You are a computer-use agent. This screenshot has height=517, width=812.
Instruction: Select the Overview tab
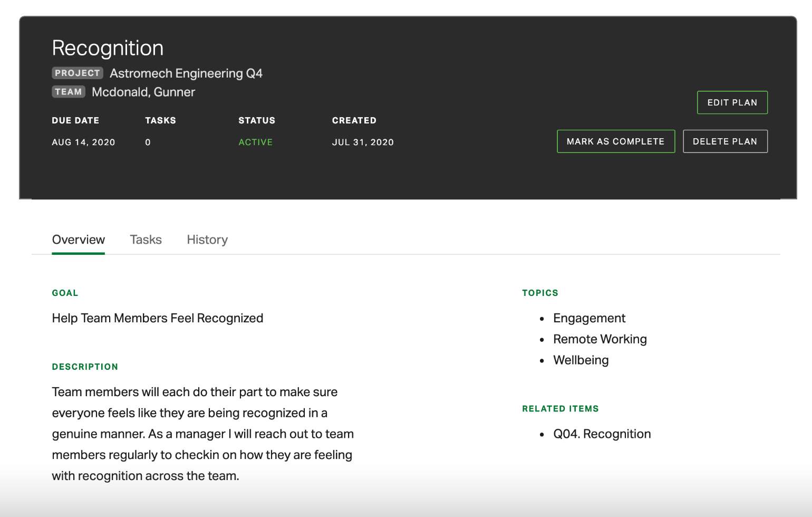coord(78,240)
